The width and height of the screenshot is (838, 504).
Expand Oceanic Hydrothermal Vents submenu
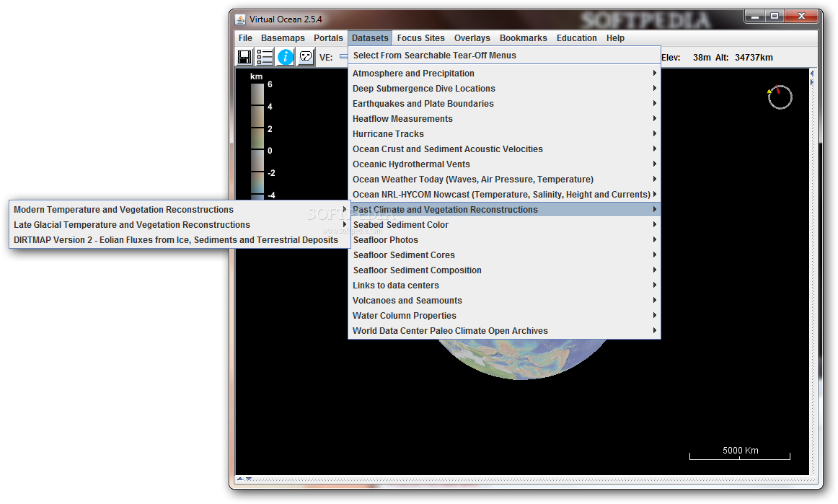click(x=505, y=164)
